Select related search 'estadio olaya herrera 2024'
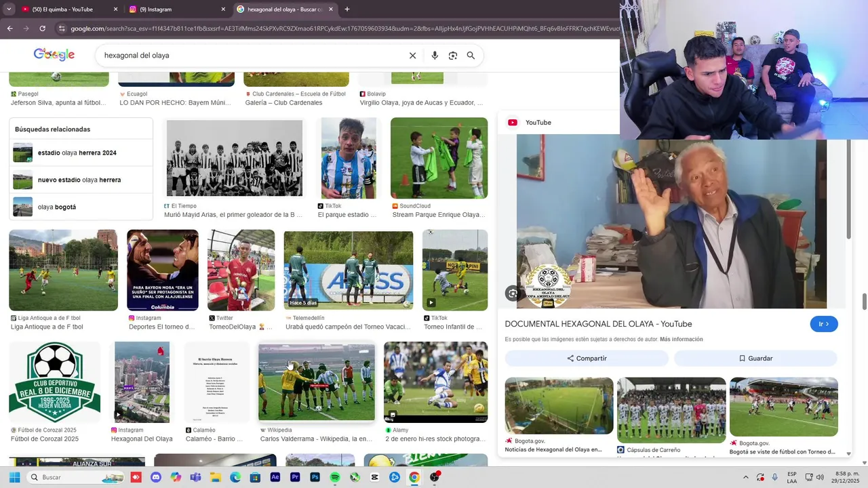This screenshot has width=868, height=488. [x=81, y=153]
